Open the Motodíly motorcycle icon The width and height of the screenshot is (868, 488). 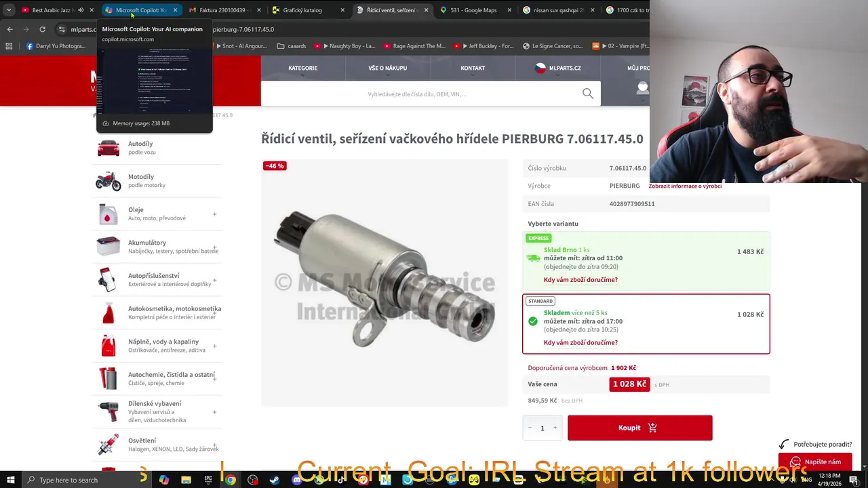click(x=108, y=181)
